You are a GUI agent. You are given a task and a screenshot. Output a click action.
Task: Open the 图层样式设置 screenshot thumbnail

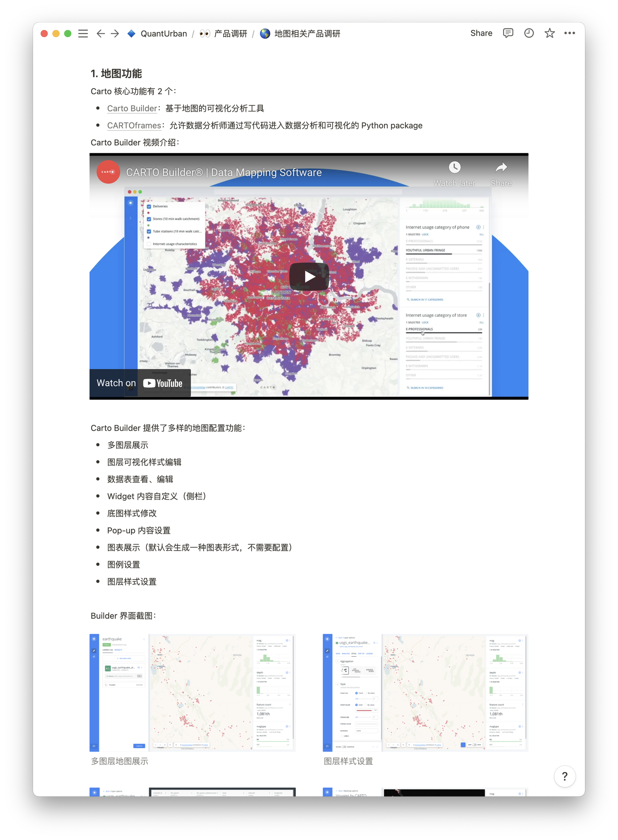pos(425,693)
